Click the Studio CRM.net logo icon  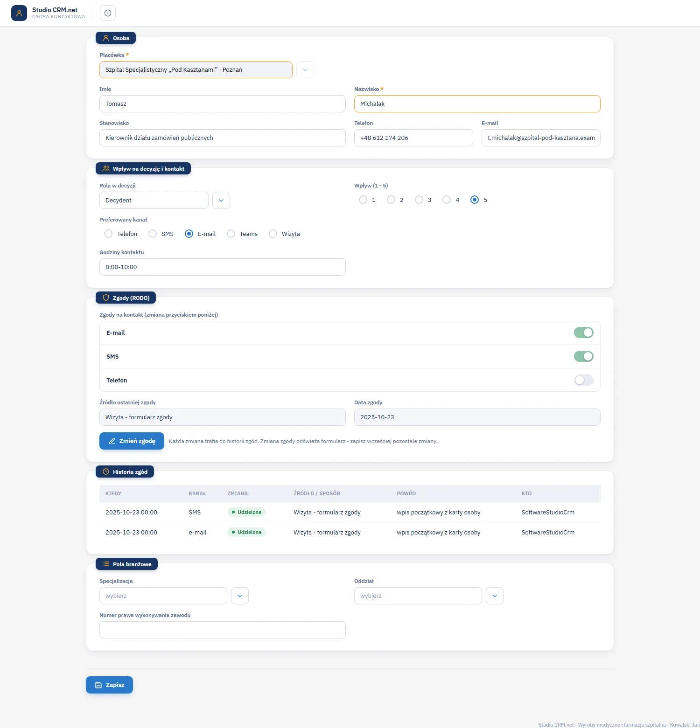click(x=19, y=13)
